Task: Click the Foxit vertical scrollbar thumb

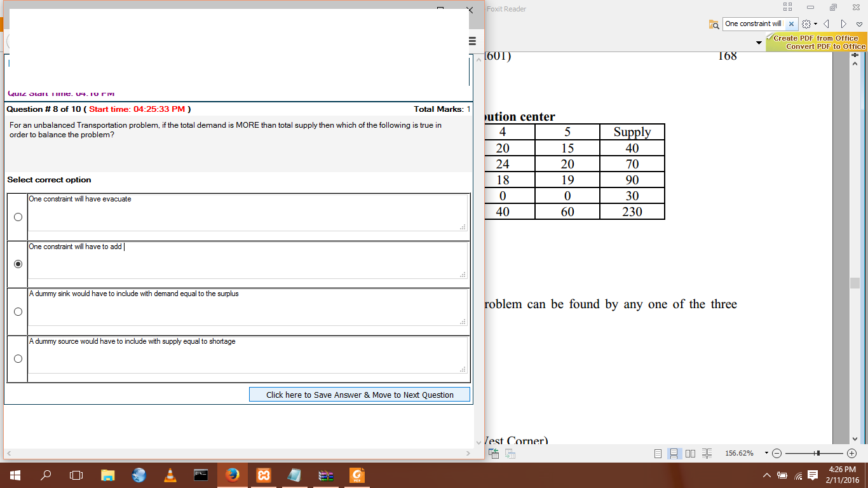Action: [855, 283]
